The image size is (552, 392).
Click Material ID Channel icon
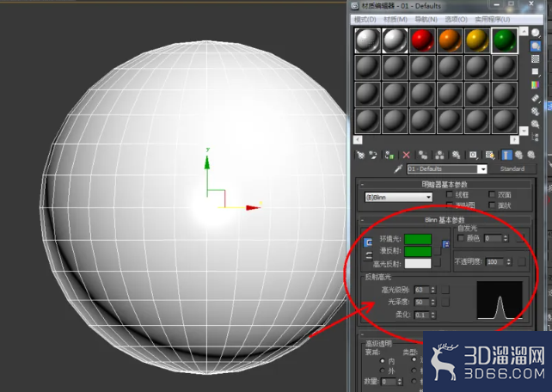(473, 155)
